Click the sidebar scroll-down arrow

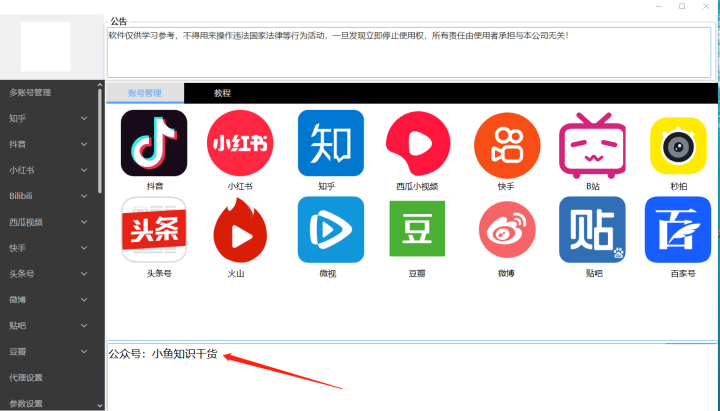[100, 405]
